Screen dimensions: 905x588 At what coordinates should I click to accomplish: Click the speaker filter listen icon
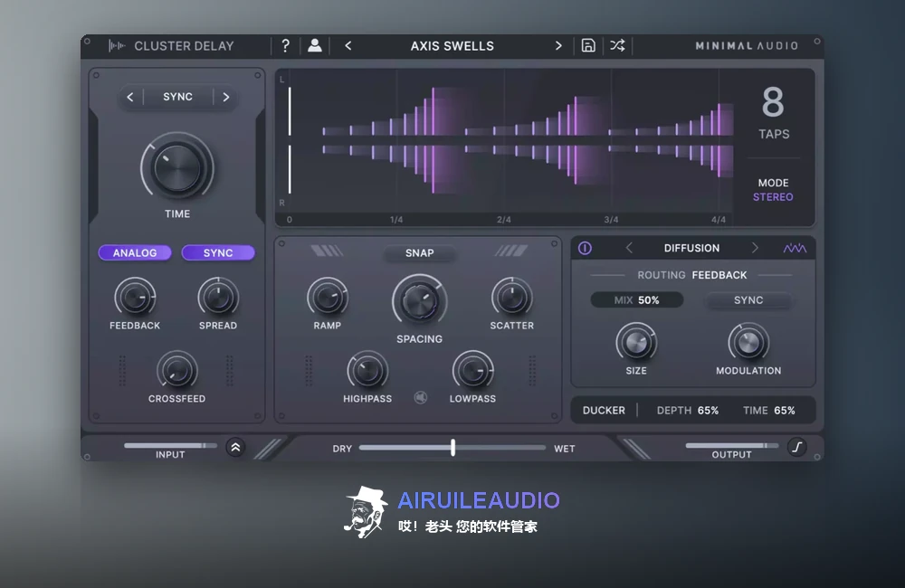coord(421,397)
